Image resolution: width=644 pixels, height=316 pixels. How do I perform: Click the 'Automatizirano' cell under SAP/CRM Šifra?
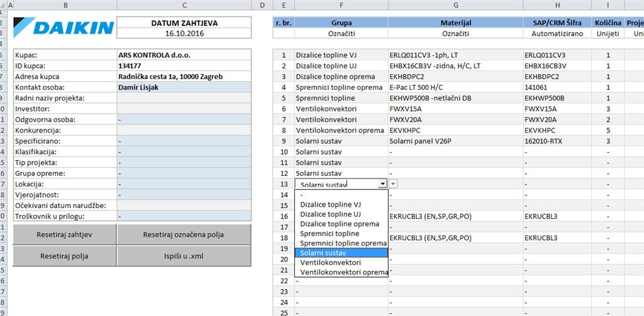click(x=557, y=34)
